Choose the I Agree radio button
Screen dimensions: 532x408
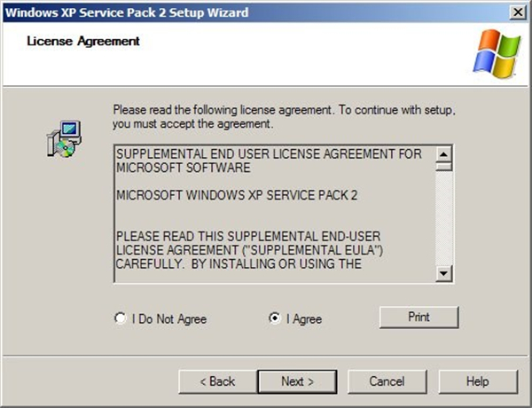pyautogui.click(x=275, y=318)
